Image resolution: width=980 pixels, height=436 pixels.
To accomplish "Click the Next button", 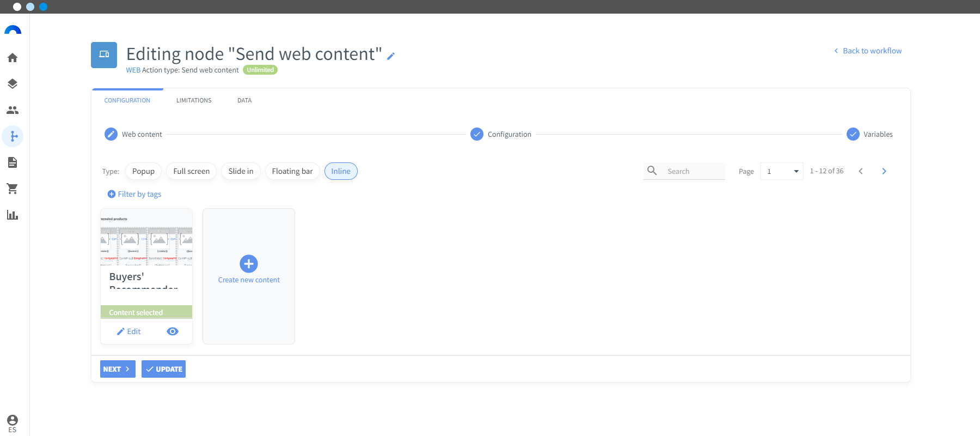I will point(118,369).
